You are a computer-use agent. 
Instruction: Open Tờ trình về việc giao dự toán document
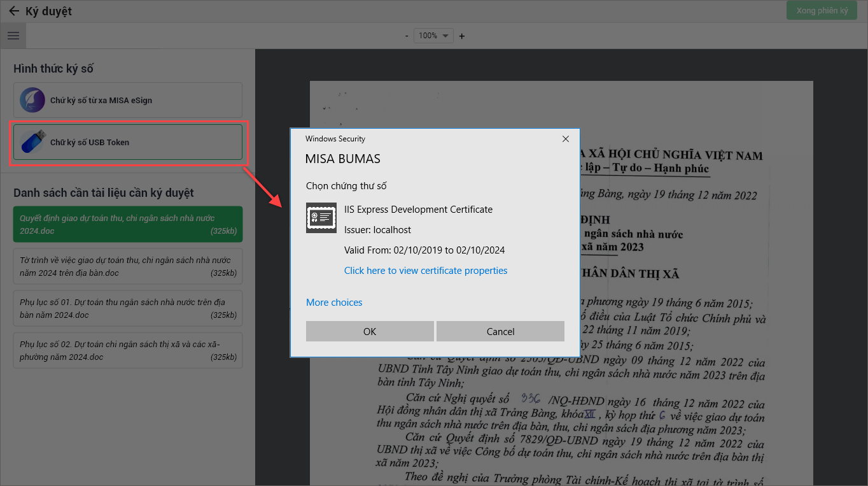click(128, 266)
